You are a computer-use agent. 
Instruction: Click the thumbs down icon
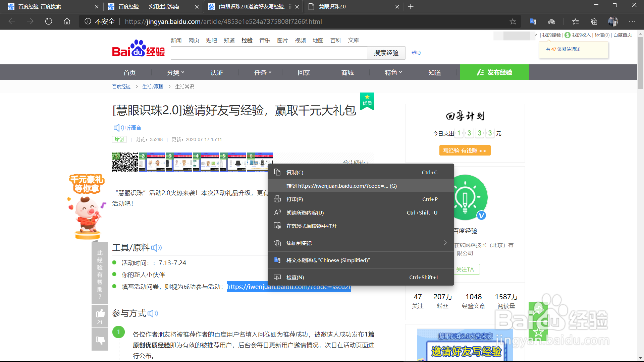[100, 340]
